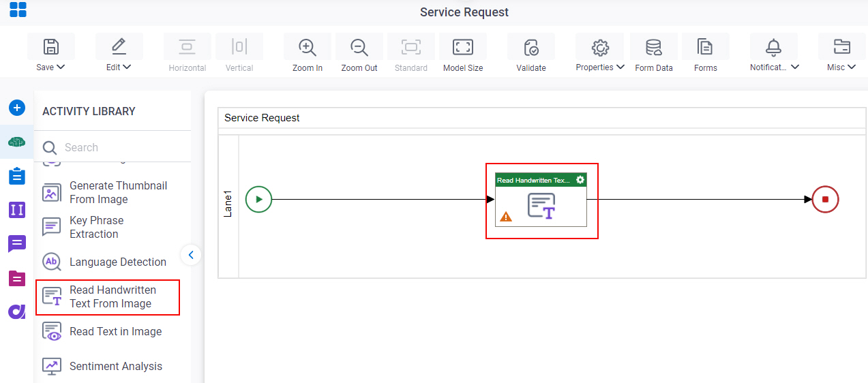This screenshot has width=868, height=383.
Task: Expand the Misc dropdown arrow
Action: pyautogui.click(x=852, y=67)
